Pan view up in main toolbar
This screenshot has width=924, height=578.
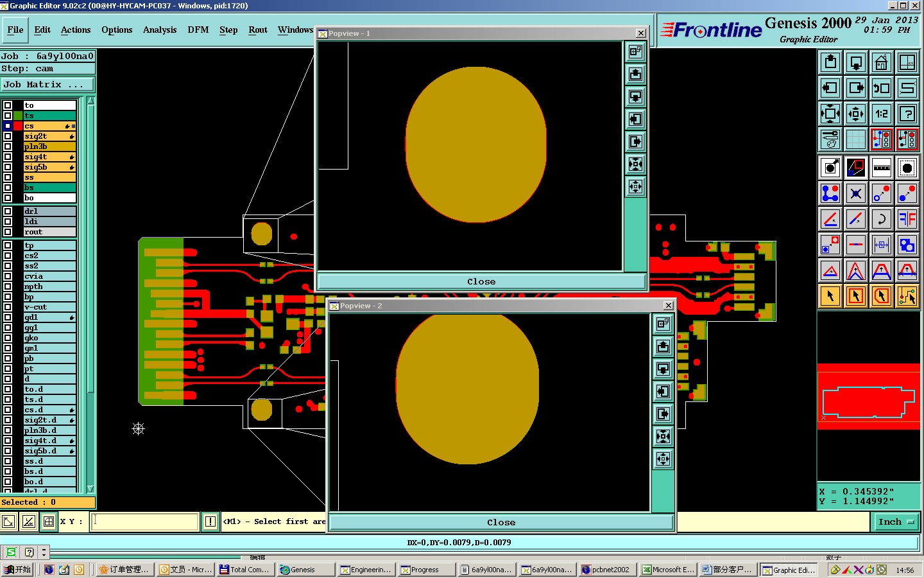[x=830, y=62]
